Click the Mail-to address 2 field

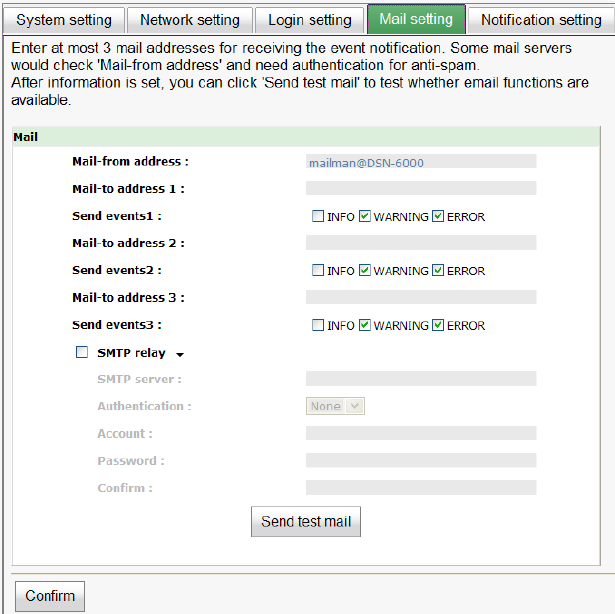421,243
